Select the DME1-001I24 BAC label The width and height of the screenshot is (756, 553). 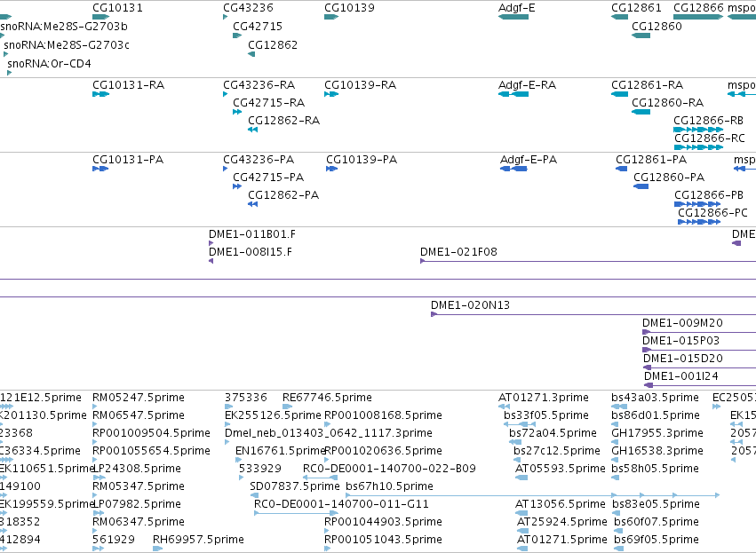point(680,376)
